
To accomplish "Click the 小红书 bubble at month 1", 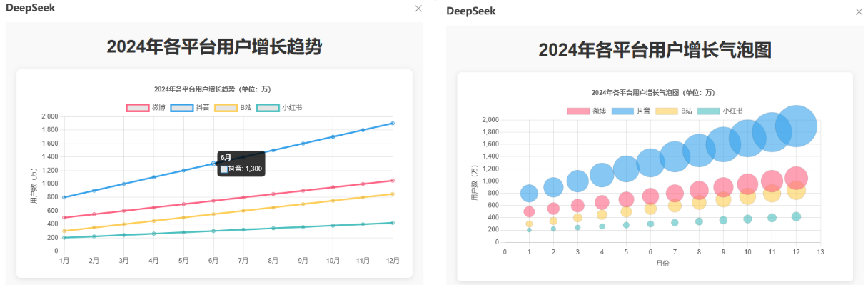I will click(x=529, y=230).
